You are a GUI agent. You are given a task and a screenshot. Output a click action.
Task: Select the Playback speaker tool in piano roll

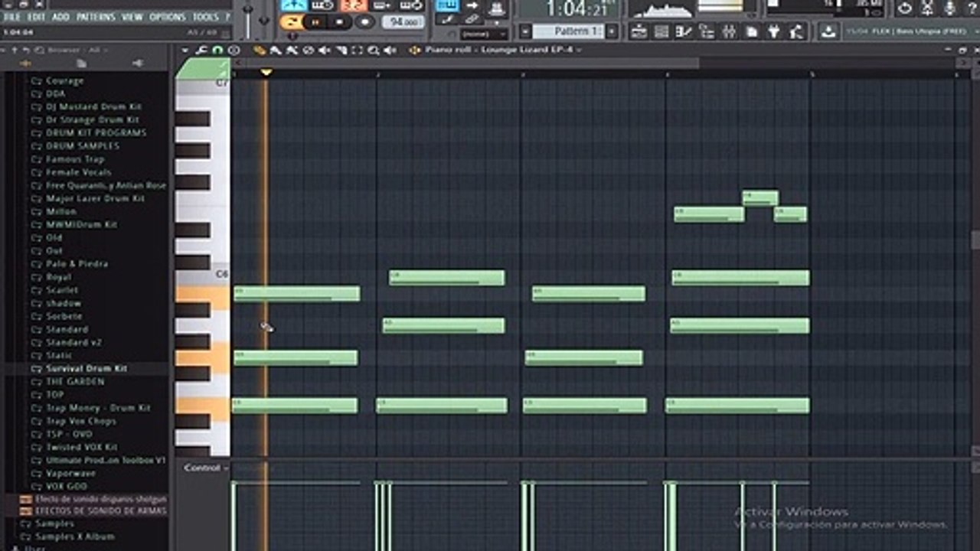390,51
